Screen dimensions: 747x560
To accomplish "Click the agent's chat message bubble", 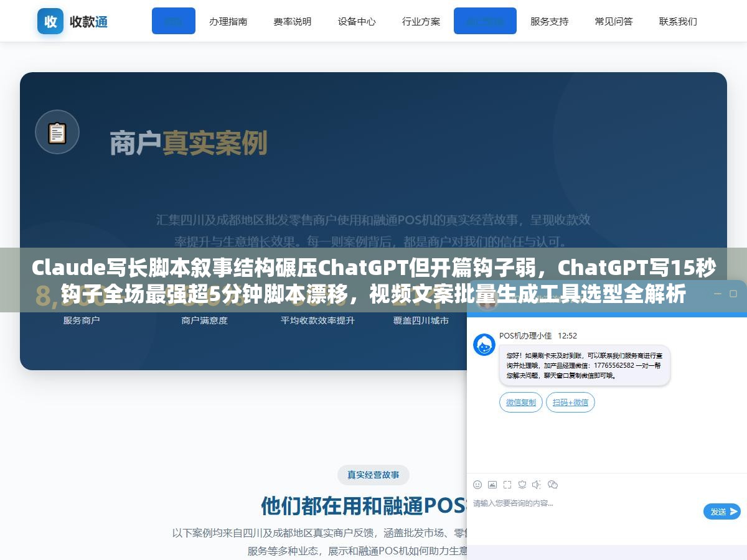I will (585, 365).
